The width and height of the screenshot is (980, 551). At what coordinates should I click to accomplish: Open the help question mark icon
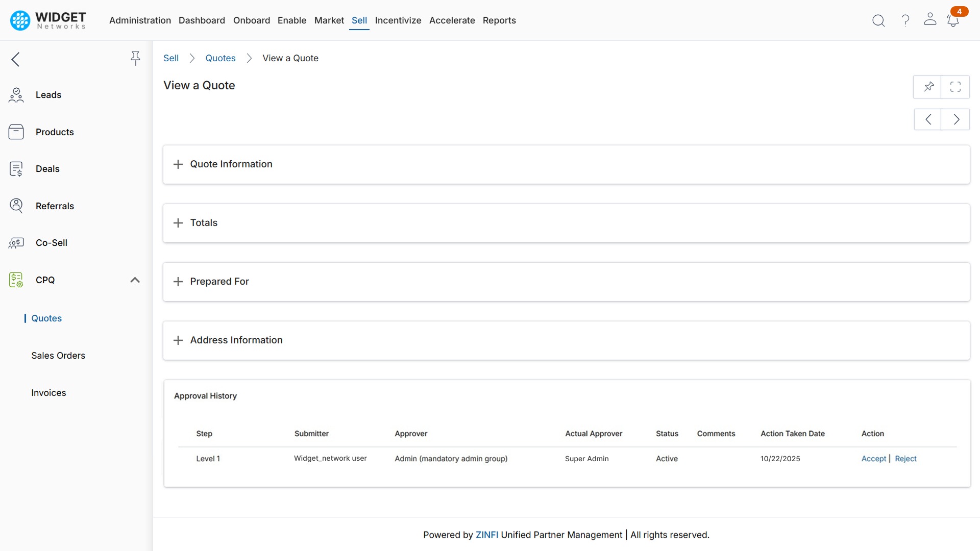pos(904,20)
